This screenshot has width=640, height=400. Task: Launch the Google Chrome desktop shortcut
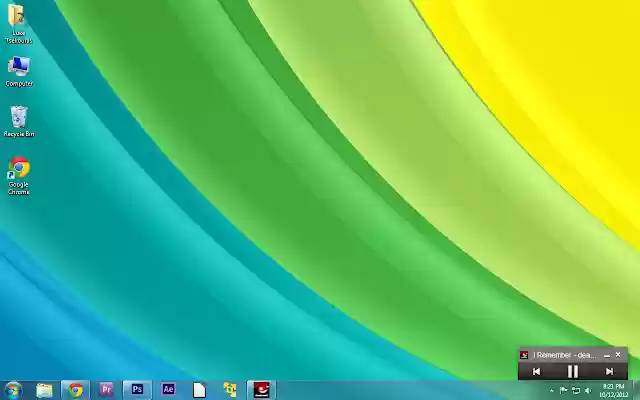[19, 176]
